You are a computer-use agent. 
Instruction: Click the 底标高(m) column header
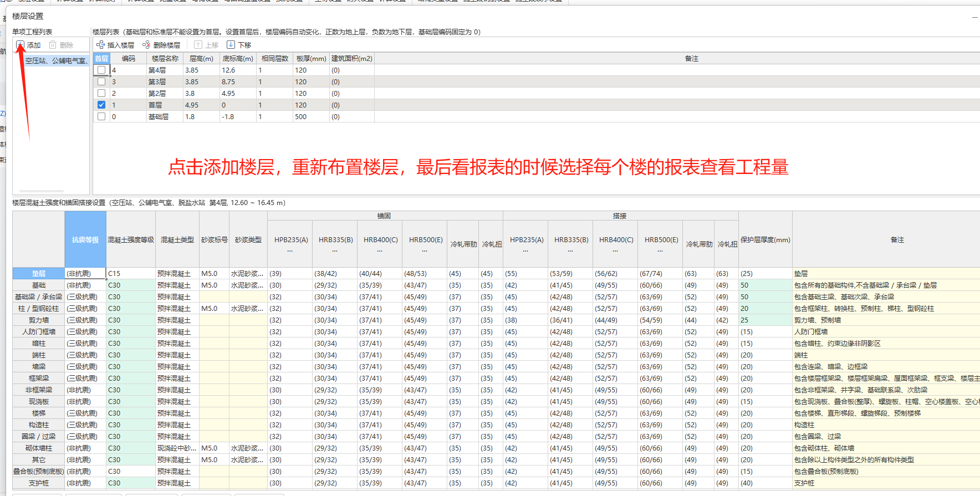click(238, 58)
